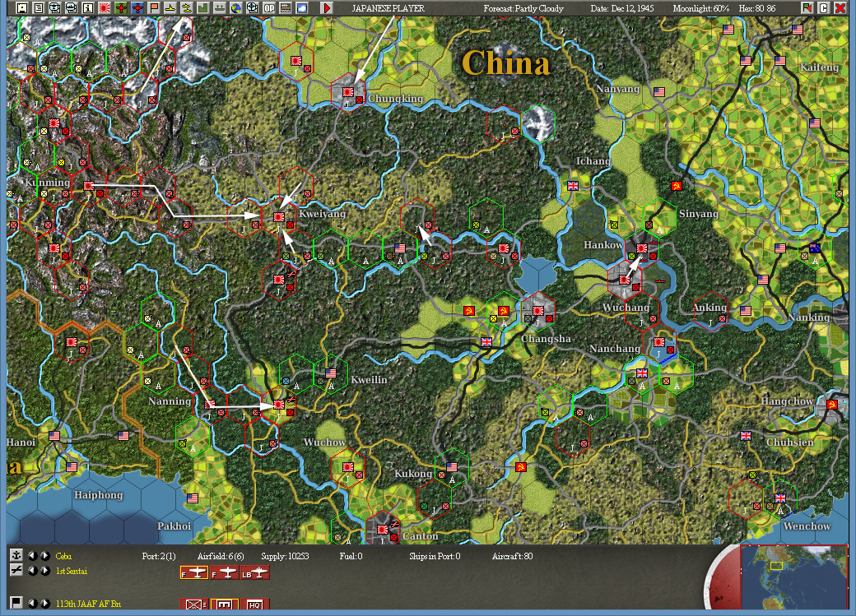Image resolution: width=856 pixels, height=616 pixels.
Task: Click the green flag with red arrow icon
Action: pyautogui.click(x=807, y=8)
